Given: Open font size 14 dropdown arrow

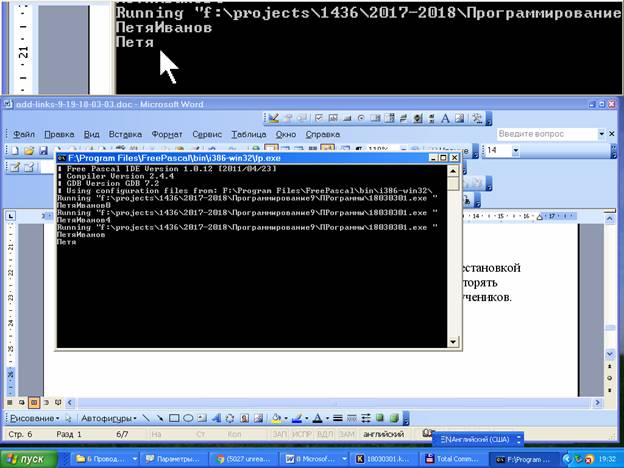Looking at the screenshot, I should 515,150.
